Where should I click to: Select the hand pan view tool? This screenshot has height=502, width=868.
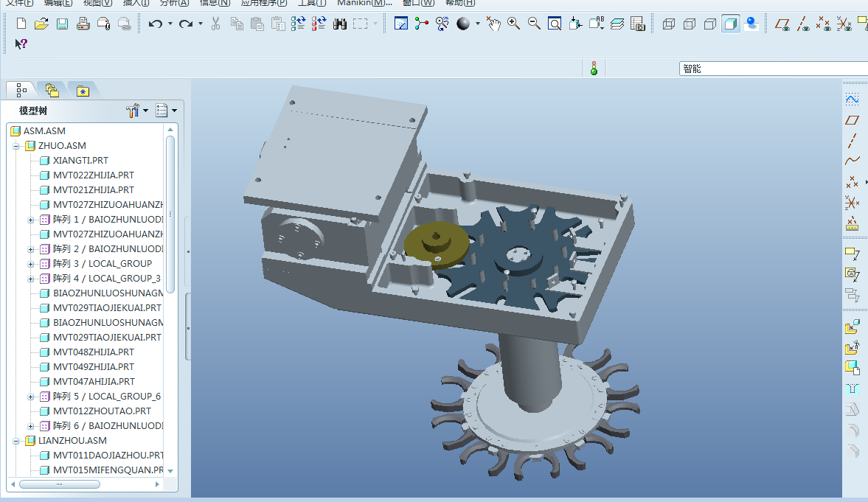pos(493,24)
